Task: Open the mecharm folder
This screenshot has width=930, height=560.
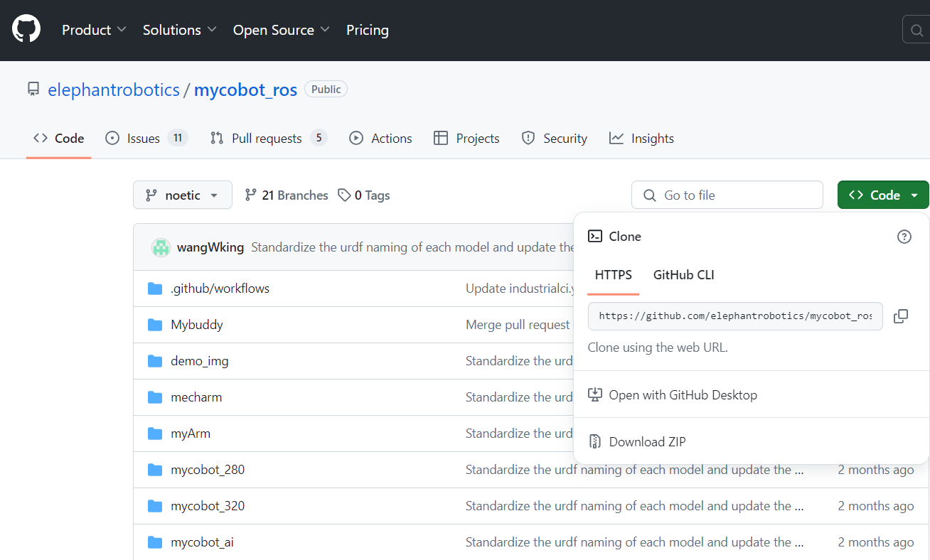Action: 196,397
